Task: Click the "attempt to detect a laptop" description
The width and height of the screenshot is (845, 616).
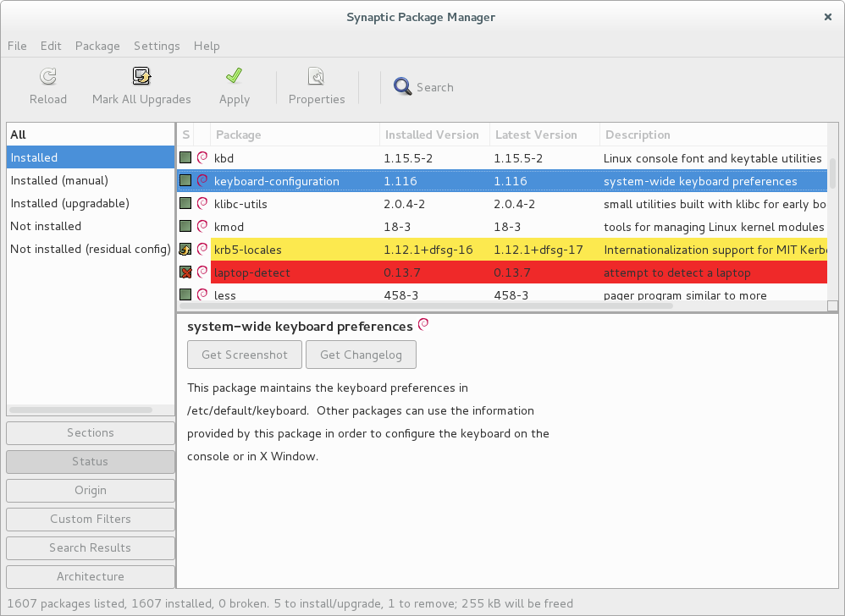Action: coord(677,272)
